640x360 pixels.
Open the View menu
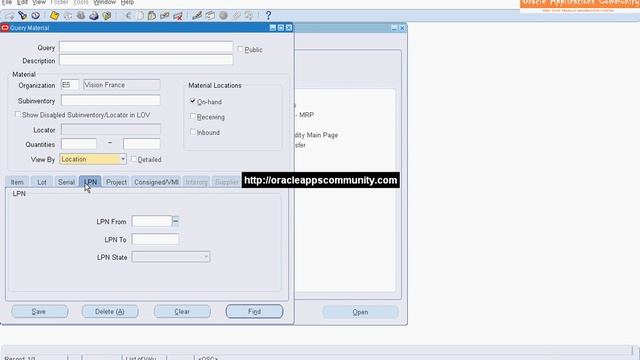[39, 2]
